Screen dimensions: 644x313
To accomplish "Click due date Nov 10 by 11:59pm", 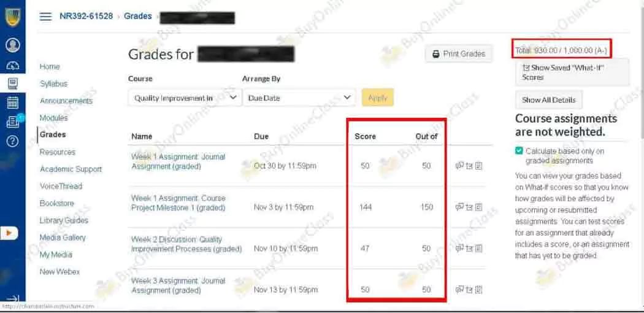I will [285, 249].
